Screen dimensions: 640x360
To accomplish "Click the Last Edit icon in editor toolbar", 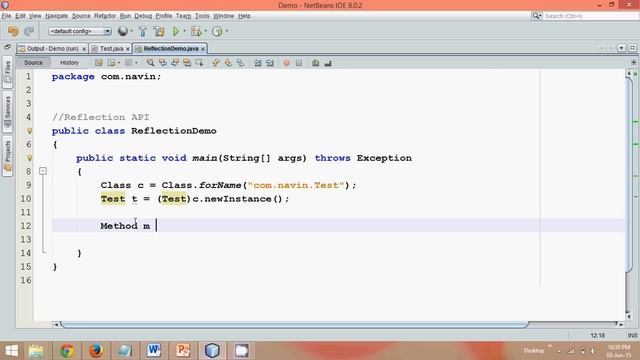I will click(x=99, y=63).
